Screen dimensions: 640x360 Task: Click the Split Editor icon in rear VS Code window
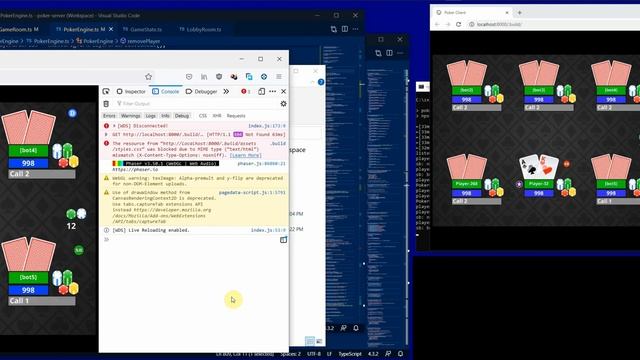(x=389, y=53)
